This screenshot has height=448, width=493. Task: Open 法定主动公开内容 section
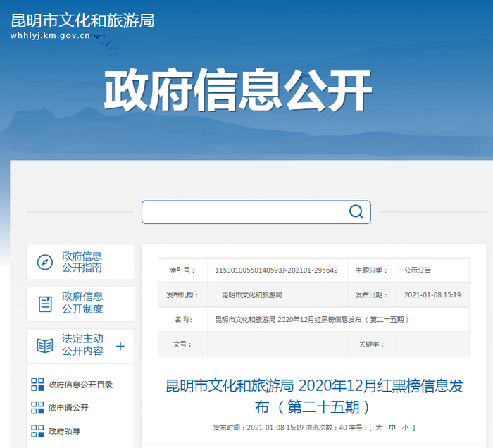click(x=82, y=344)
